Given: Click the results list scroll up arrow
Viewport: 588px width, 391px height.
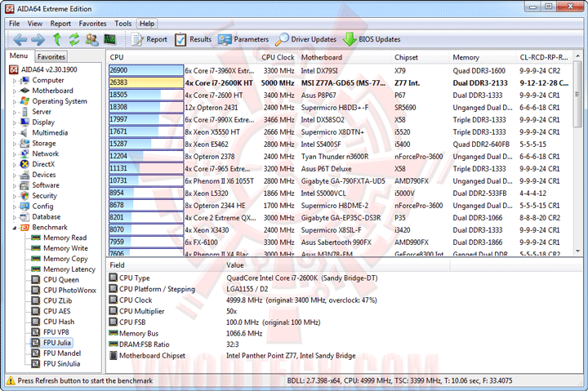Looking at the screenshot, I should (x=577, y=56).
